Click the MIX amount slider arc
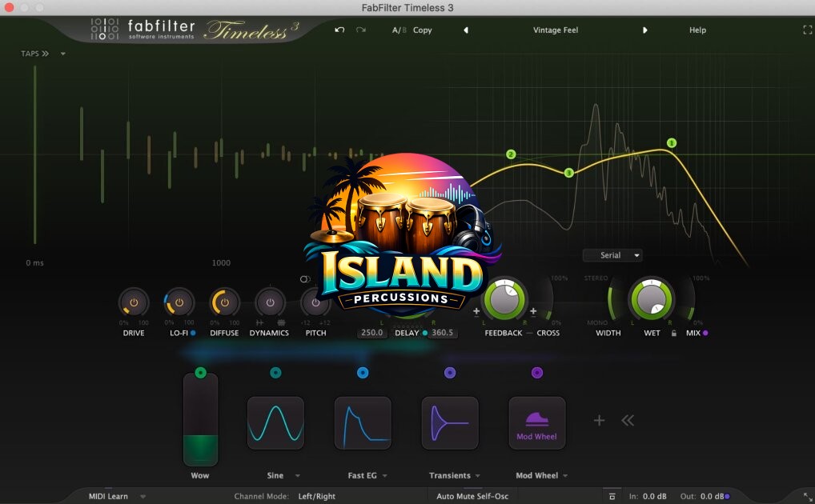Viewport: 815px width, 504px height. click(691, 300)
